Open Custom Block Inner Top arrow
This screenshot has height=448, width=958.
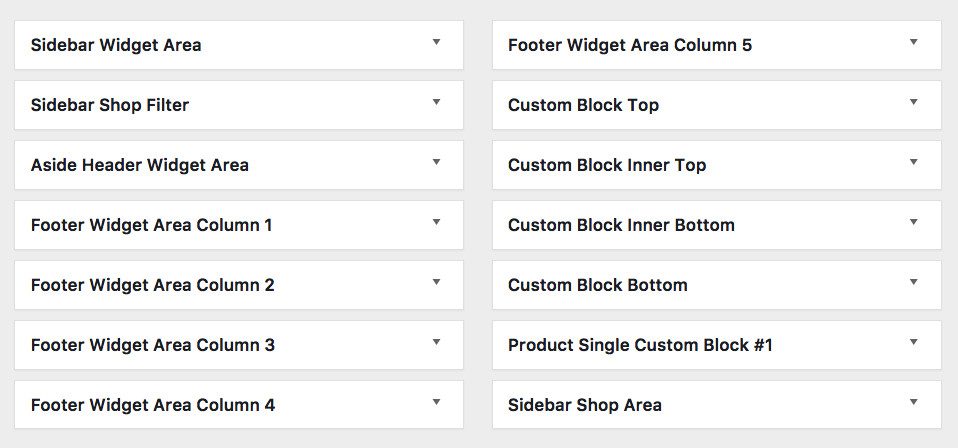coord(913,163)
